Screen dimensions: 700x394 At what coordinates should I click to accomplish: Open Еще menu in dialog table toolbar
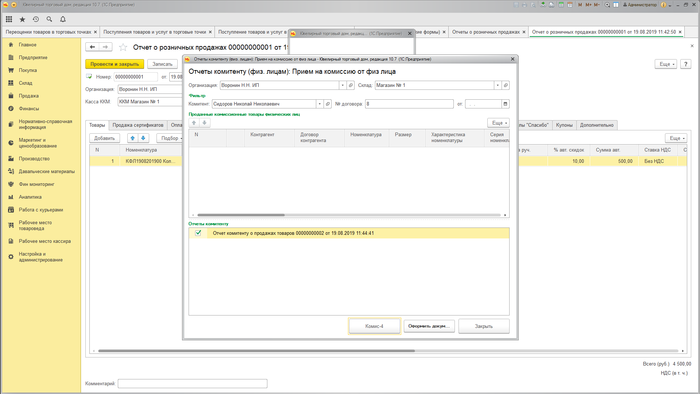[x=498, y=123]
